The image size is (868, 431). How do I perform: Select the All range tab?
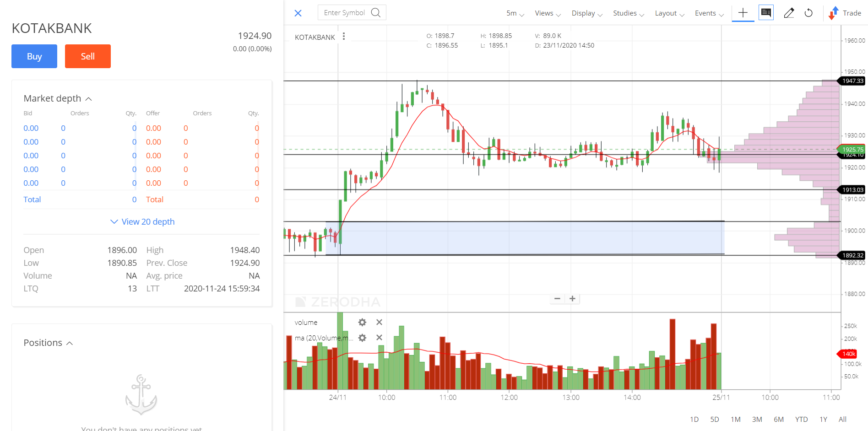tap(842, 420)
